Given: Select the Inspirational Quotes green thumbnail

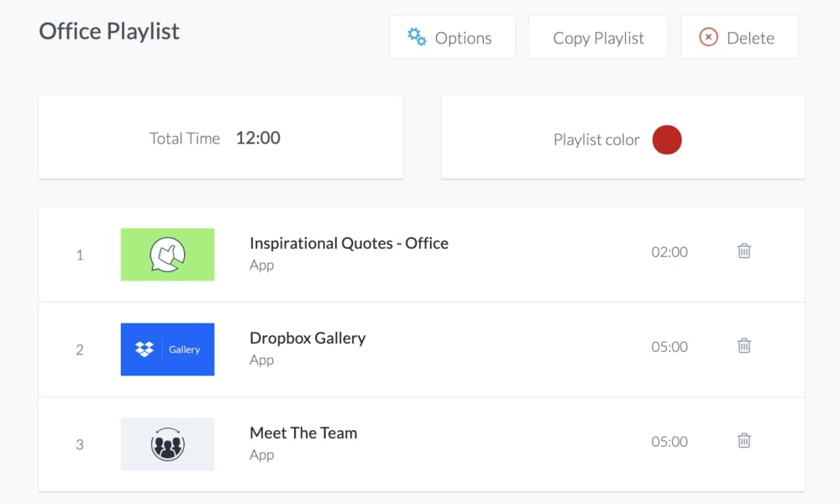Looking at the screenshot, I should click(168, 255).
